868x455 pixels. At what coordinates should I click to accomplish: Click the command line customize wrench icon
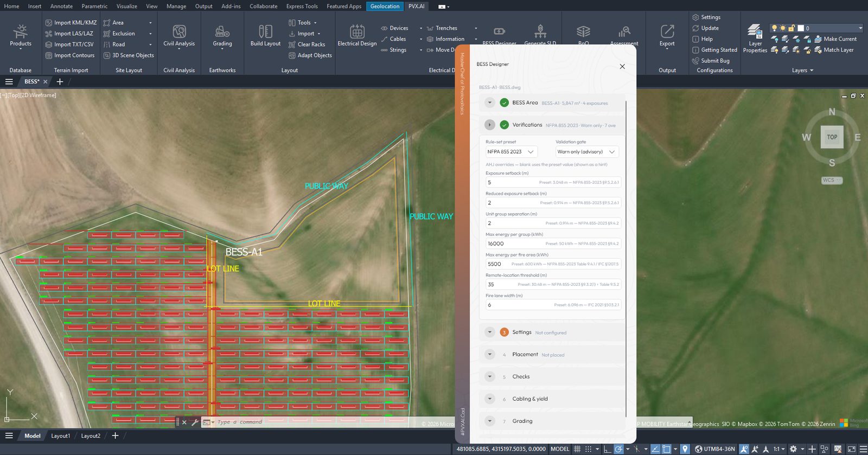point(195,422)
